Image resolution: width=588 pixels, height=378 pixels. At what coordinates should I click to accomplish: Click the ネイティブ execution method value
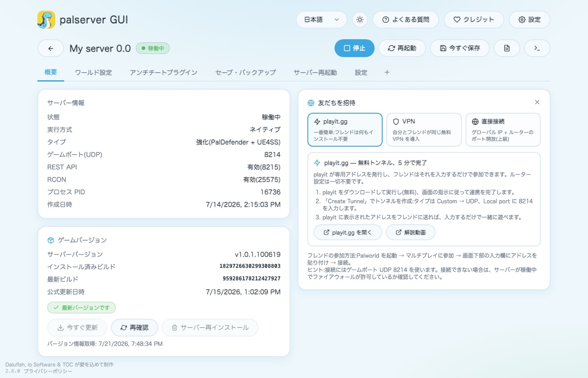tap(265, 130)
